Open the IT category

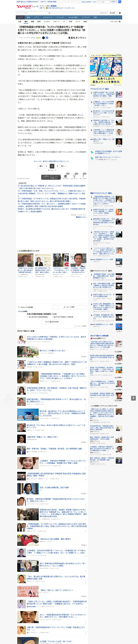pos(64,21)
